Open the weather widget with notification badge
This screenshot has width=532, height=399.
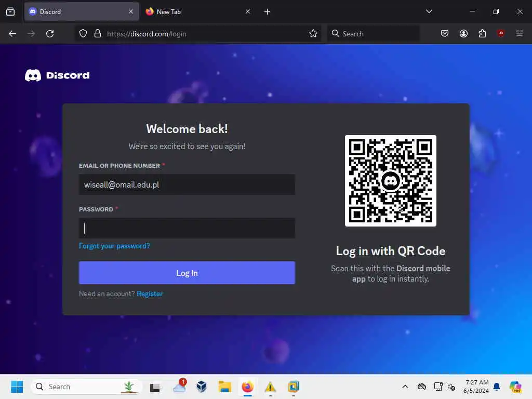point(179,386)
